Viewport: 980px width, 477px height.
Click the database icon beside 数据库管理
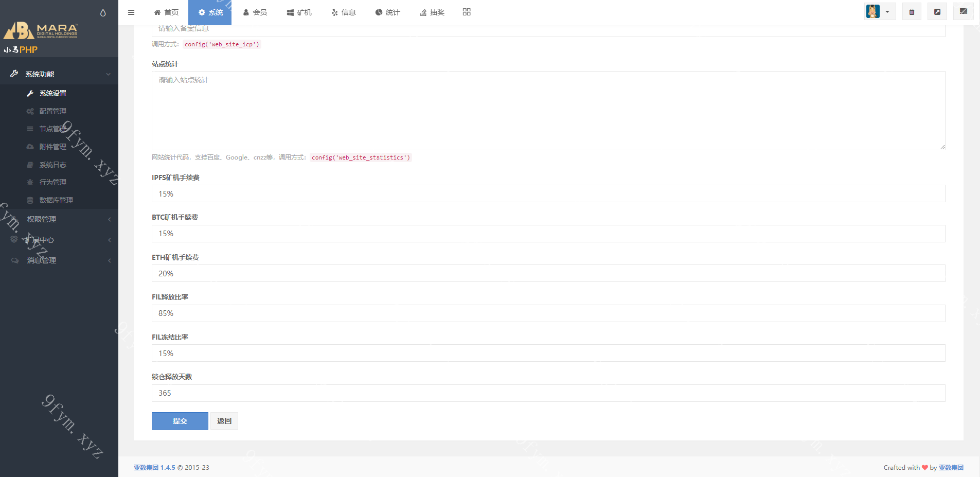[x=30, y=200]
